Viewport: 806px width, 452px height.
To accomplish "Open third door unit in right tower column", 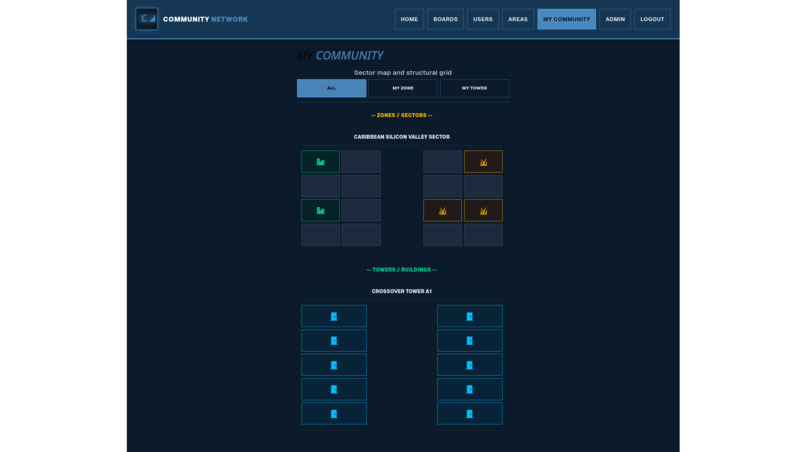I will pos(469,365).
